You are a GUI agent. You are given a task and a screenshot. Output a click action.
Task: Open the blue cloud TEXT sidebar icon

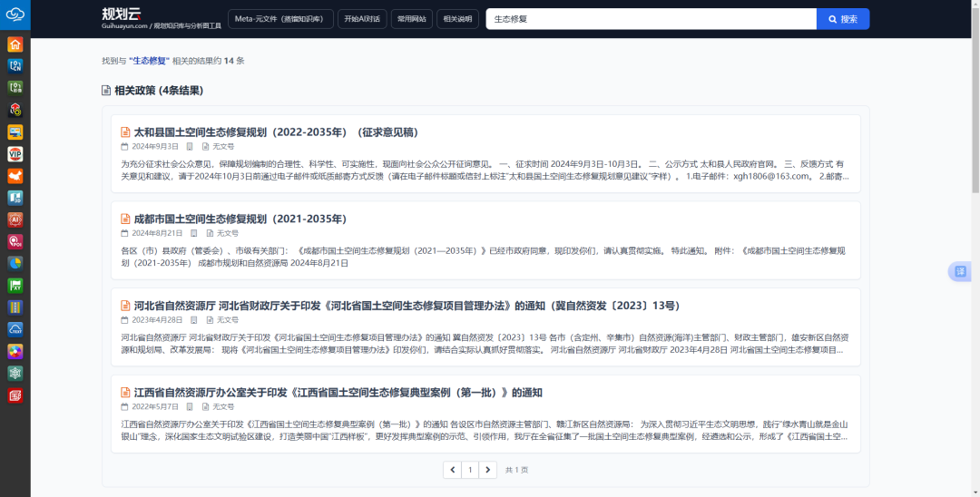pyautogui.click(x=15, y=328)
